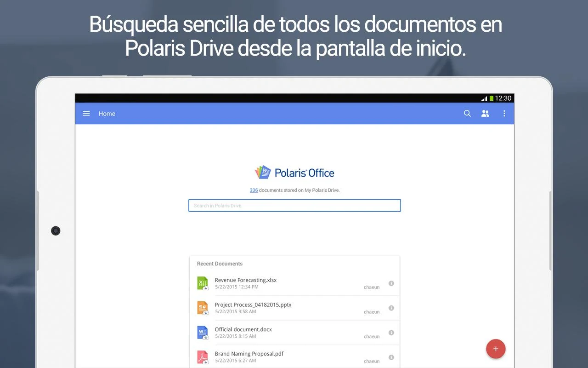Open the hamburger navigation menu
The width and height of the screenshot is (588, 368).
click(x=86, y=114)
